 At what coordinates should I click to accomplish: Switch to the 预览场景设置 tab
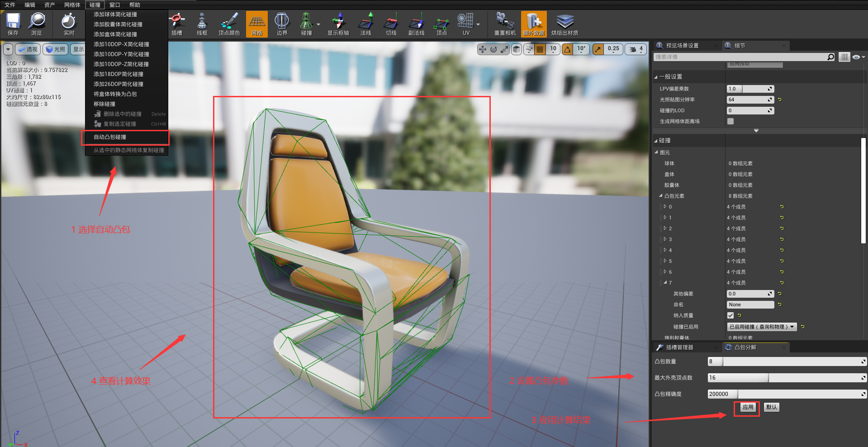[x=682, y=46]
